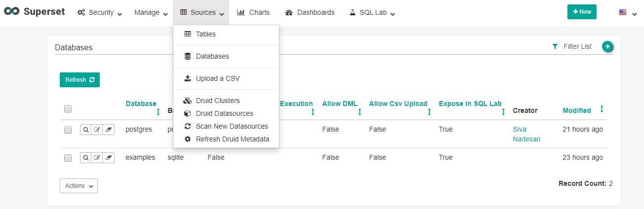Toggle the select-all checkbox in header
The height and width of the screenshot is (209, 644).
(x=68, y=109)
